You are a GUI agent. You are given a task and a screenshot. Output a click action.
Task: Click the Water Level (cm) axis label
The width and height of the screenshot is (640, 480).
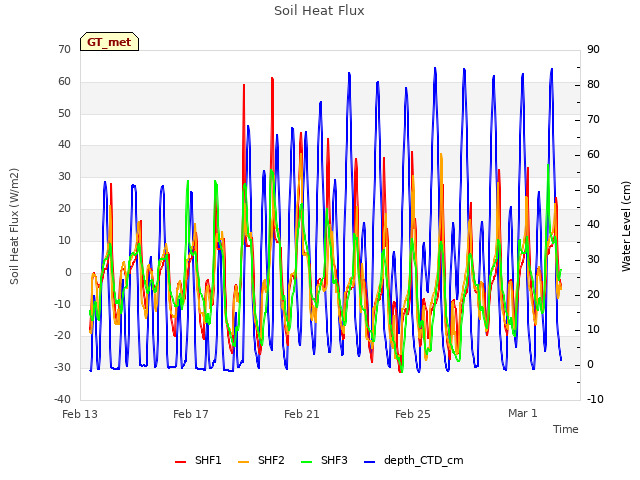click(x=626, y=226)
